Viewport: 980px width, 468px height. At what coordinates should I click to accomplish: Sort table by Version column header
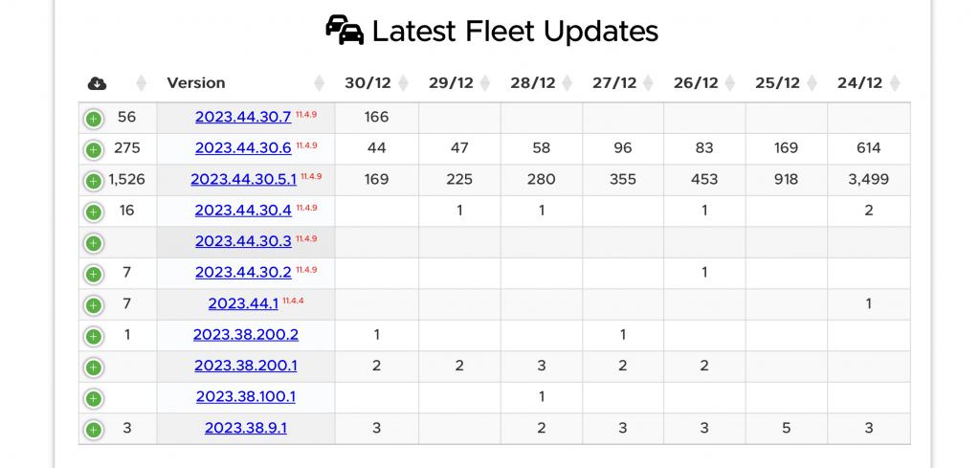196,83
